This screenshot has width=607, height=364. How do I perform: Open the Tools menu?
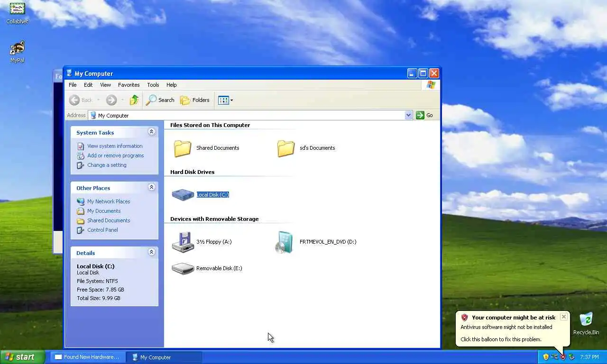[x=153, y=85]
